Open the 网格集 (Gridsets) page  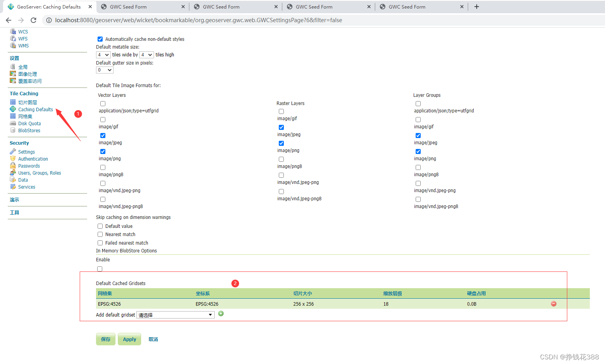coord(25,116)
